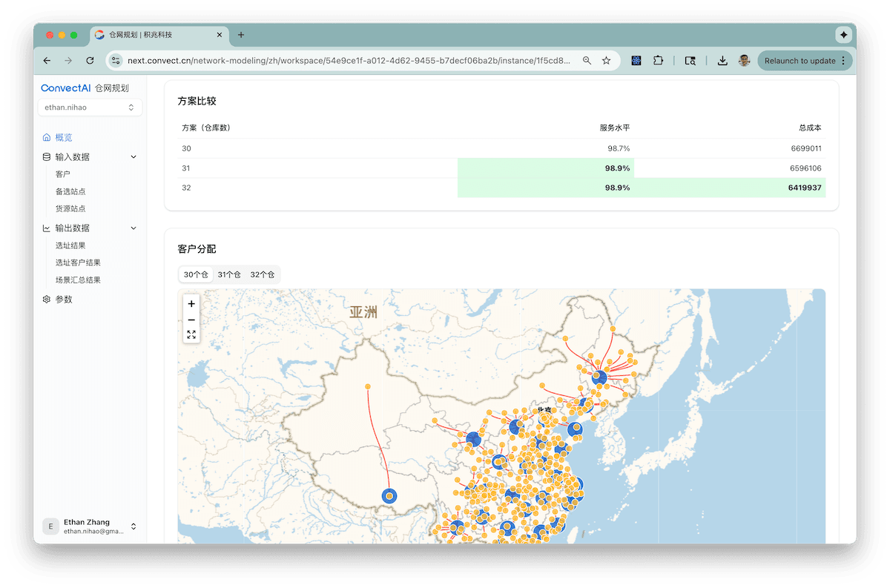Open 参数 settings via gear icon
Screen dimensions: 890x588
[46, 299]
